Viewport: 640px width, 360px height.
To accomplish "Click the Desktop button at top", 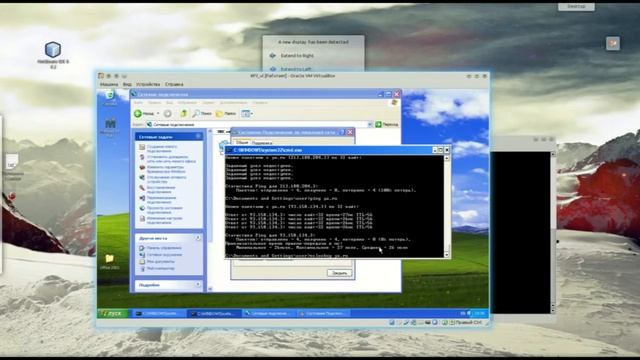I will [576, 7].
